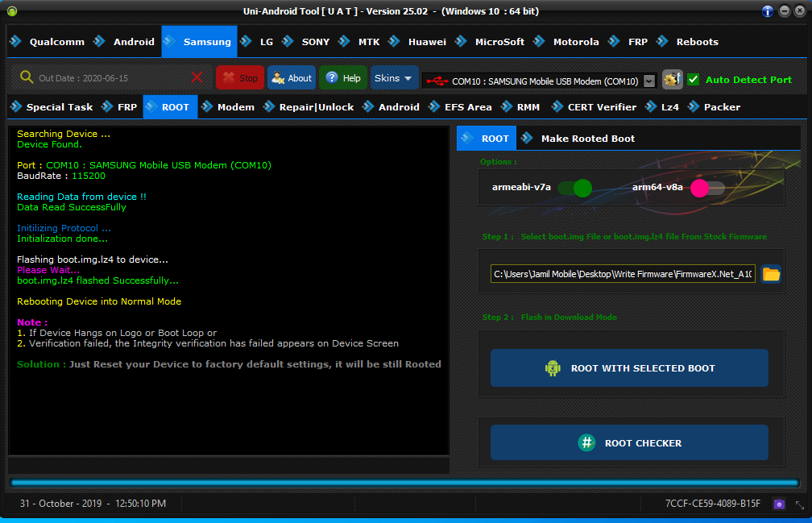
Task: Click the info icon in title bar
Action: pyautogui.click(x=768, y=10)
